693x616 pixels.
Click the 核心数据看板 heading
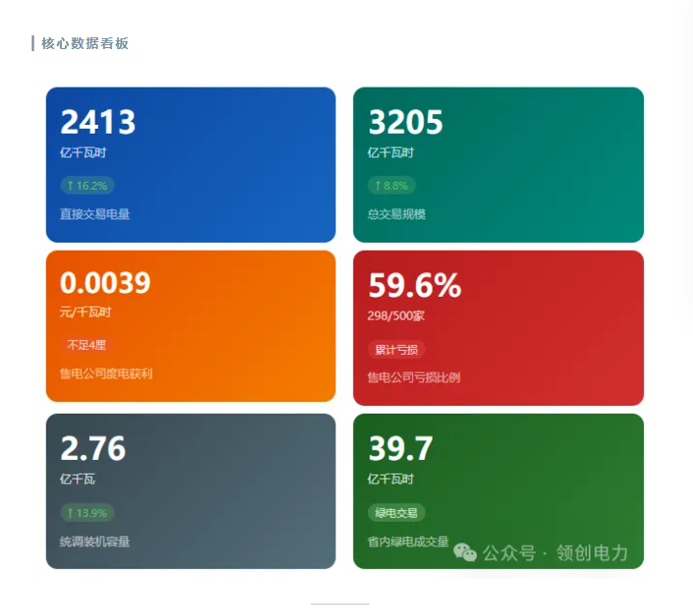click(x=85, y=43)
